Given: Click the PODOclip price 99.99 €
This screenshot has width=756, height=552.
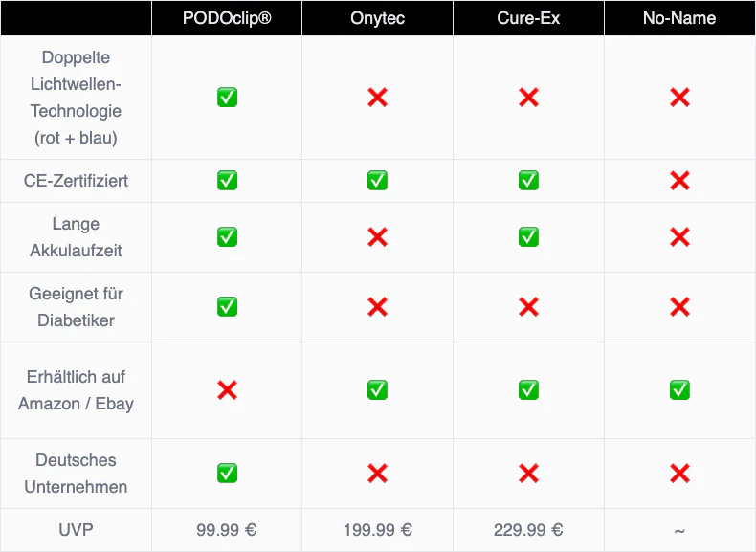Looking at the screenshot, I should point(227,530).
